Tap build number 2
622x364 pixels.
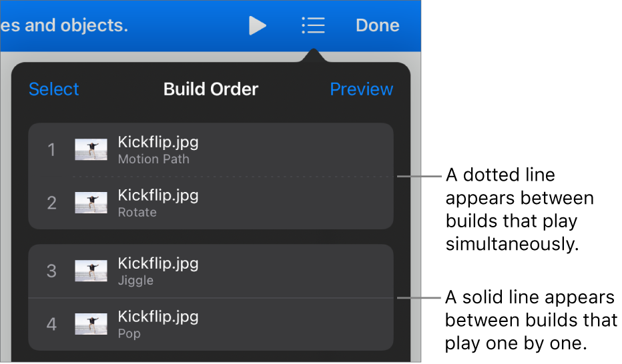pyautogui.click(x=51, y=203)
